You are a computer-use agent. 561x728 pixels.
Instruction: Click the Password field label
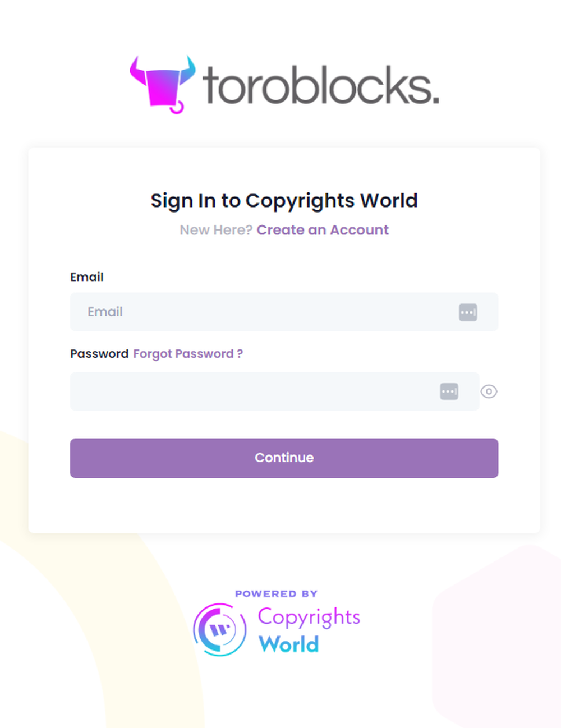click(99, 354)
